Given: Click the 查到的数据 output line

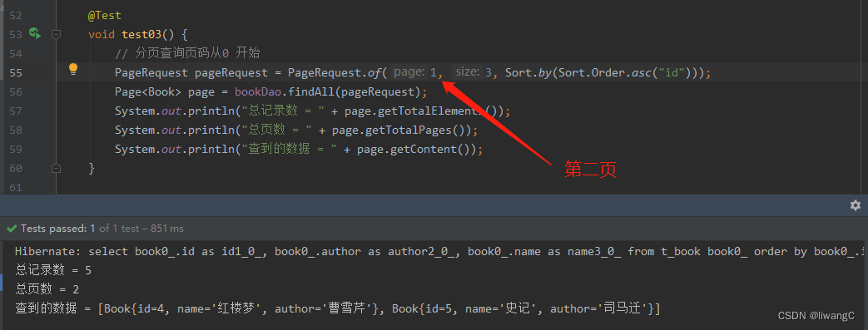Looking at the screenshot, I should 338,308.
